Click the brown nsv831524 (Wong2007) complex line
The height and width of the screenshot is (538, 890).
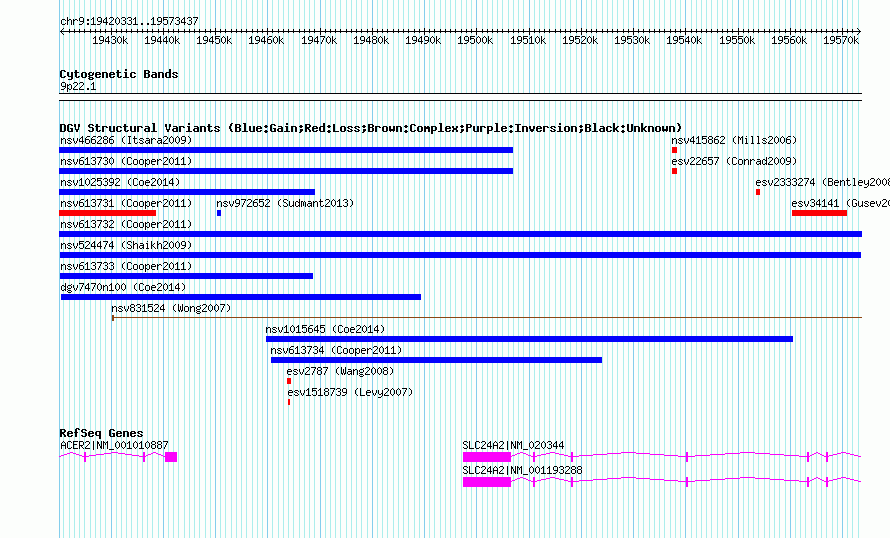point(487,318)
